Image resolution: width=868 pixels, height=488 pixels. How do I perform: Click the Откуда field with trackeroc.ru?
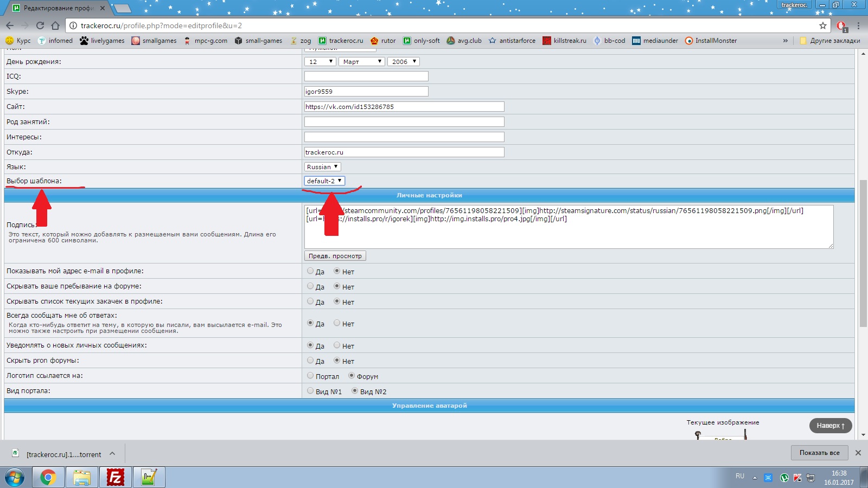click(x=404, y=152)
